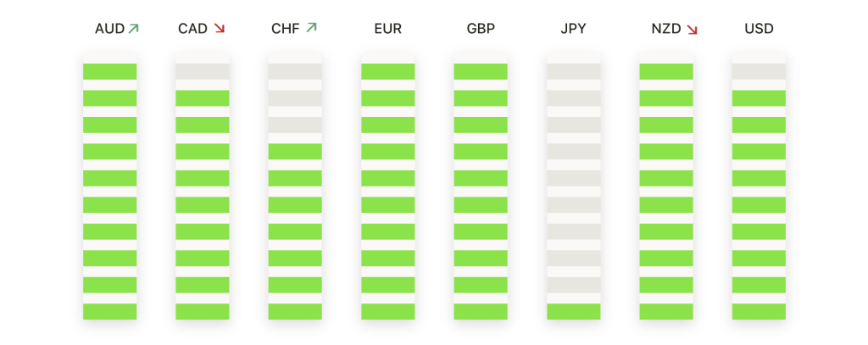Click the bottom green segment of EUR bar
The width and height of the screenshot is (868, 345).
(387, 311)
